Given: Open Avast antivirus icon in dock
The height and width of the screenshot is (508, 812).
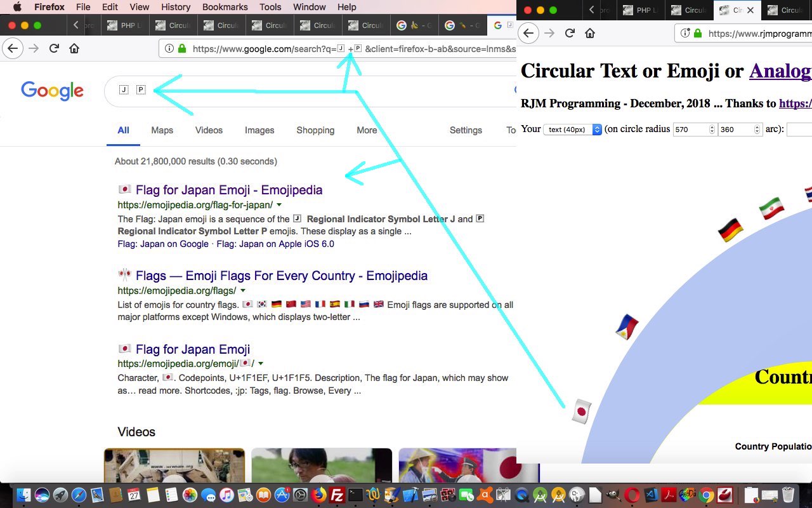Looking at the screenshot, I should [x=485, y=495].
